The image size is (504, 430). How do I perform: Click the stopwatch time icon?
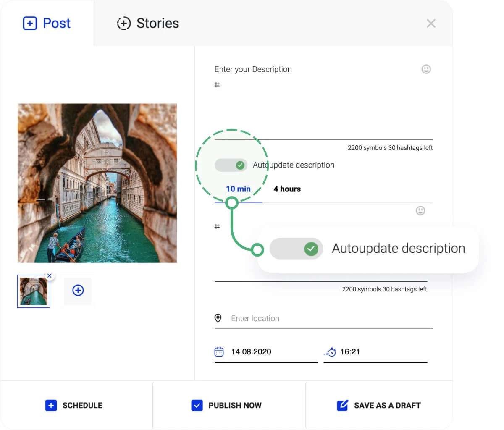coord(330,352)
